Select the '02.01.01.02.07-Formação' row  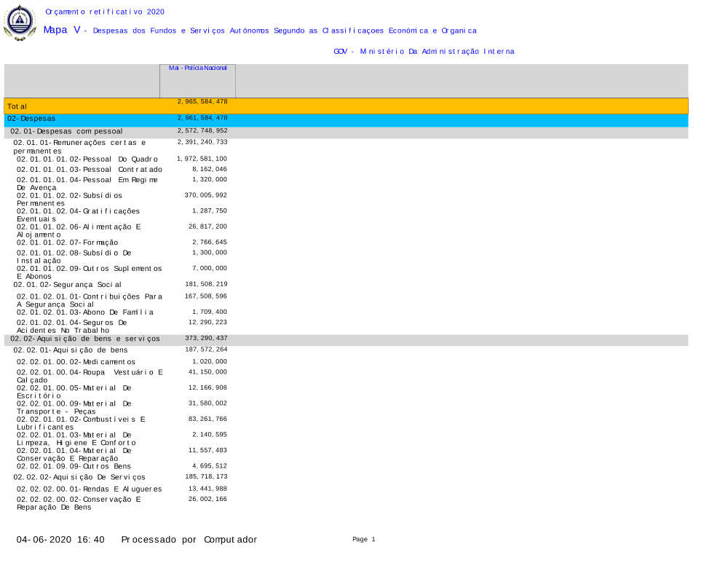(67, 243)
